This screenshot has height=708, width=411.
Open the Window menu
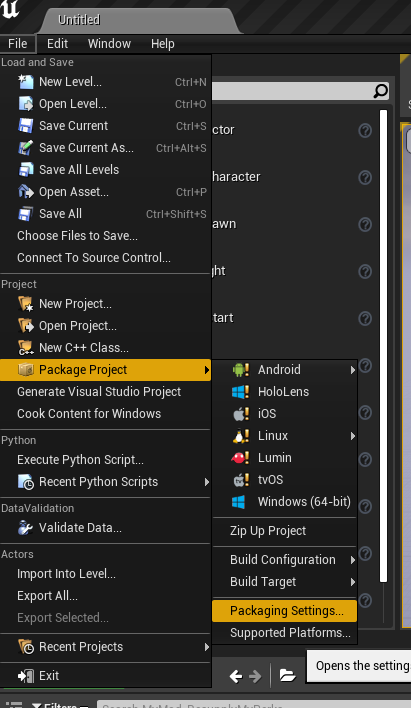(x=109, y=44)
